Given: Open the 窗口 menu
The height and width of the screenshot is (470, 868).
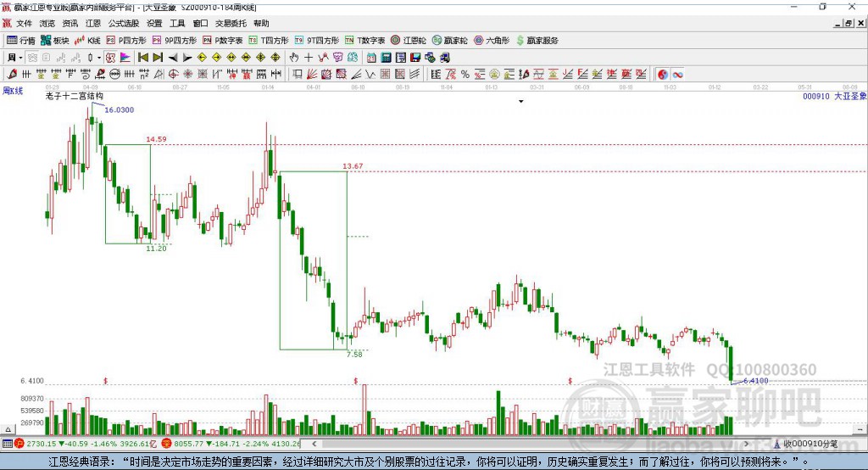Looking at the screenshot, I should (x=200, y=23).
